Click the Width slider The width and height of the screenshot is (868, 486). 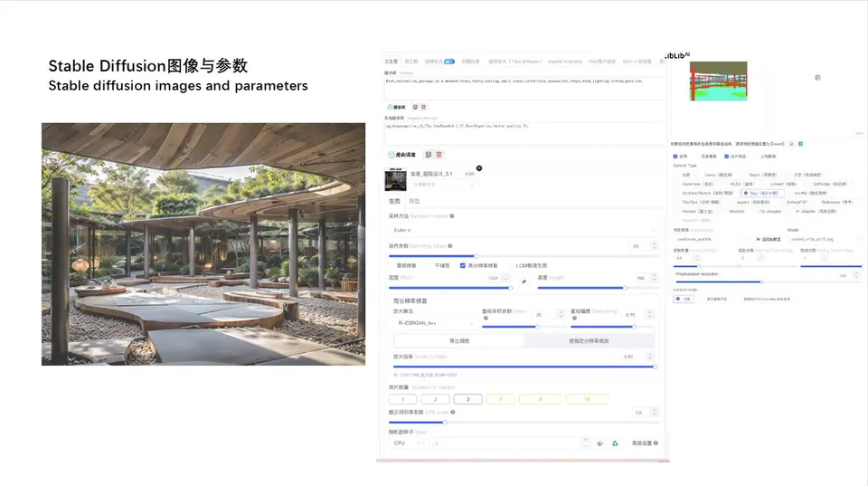pyautogui.click(x=450, y=288)
